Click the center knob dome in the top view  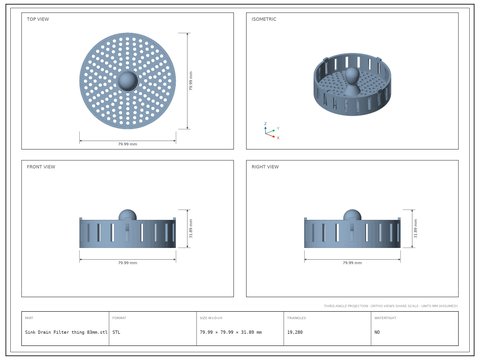click(128, 80)
